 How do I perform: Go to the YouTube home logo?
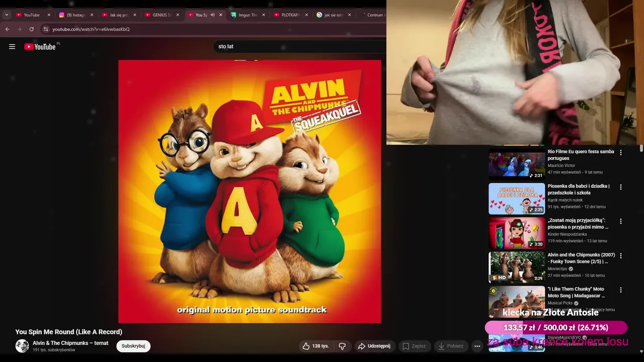pyautogui.click(x=40, y=47)
